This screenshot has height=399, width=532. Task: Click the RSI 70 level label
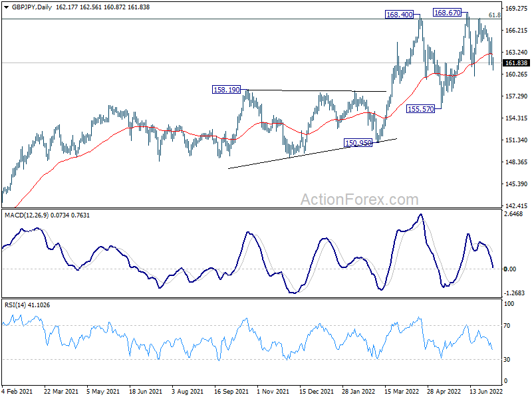507,325
